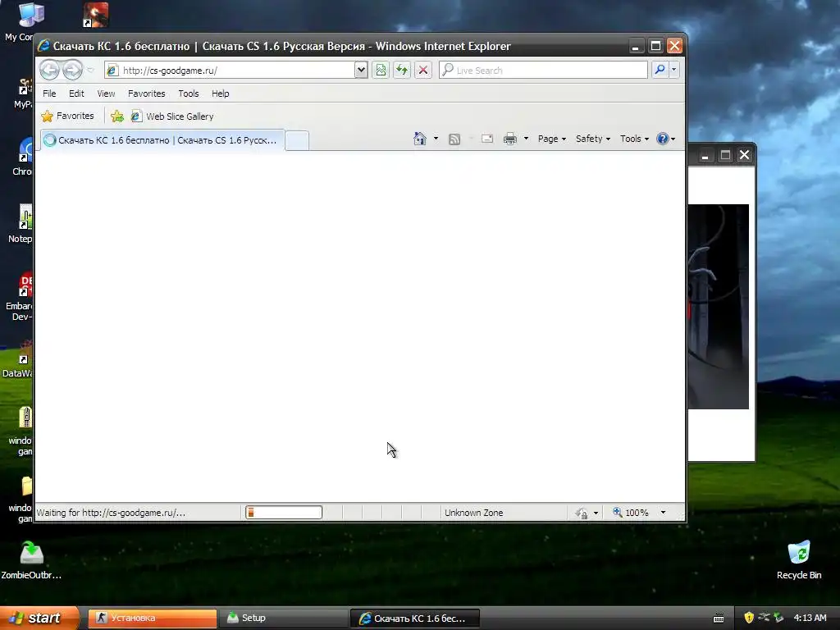
Task: Open the recent pages arrow beside Forward
Action: [90, 71]
